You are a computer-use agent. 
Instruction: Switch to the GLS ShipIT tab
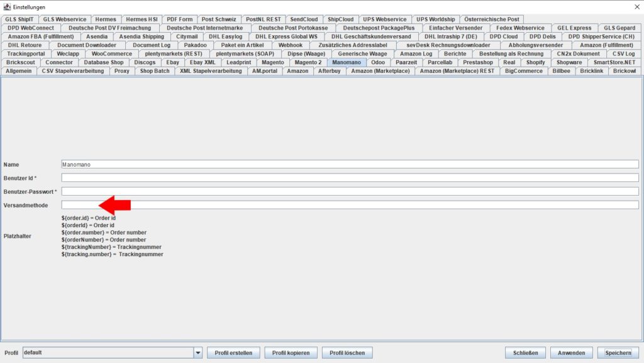coord(19,20)
